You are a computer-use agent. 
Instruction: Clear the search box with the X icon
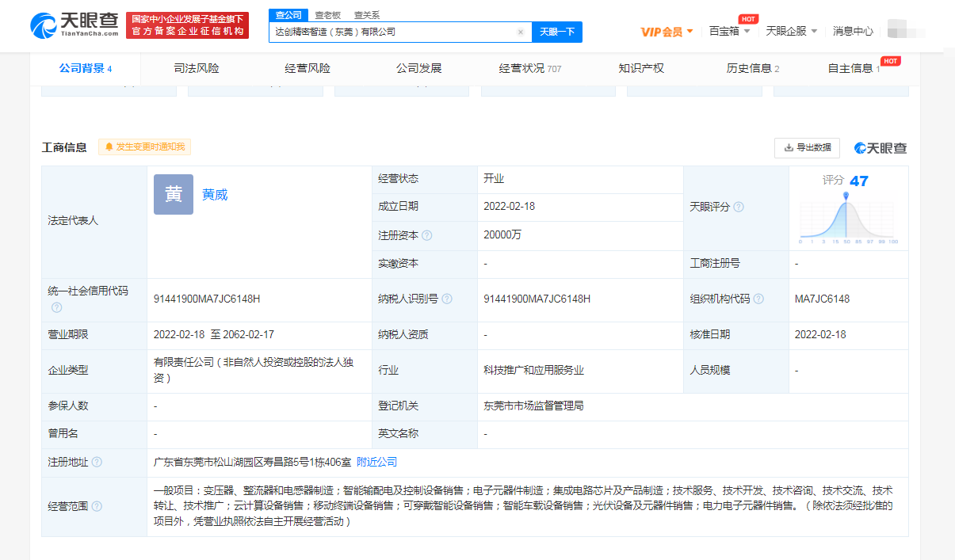pos(520,32)
